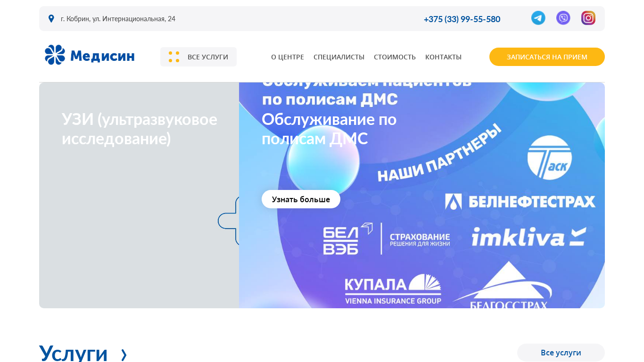Open the Специалисты menu item
Viewport: 644px width, 362px height.
tap(339, 57)
